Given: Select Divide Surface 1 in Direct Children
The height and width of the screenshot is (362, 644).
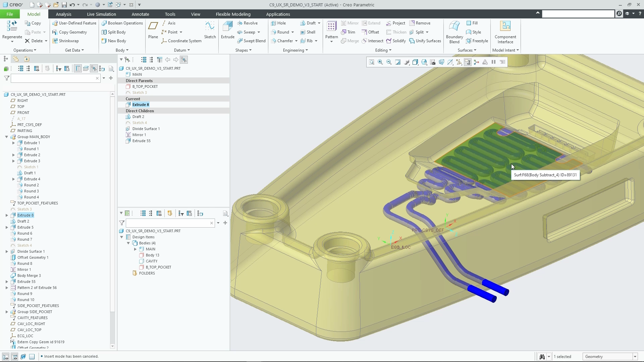Looking at the screenshot, I should tap(146, 129).
